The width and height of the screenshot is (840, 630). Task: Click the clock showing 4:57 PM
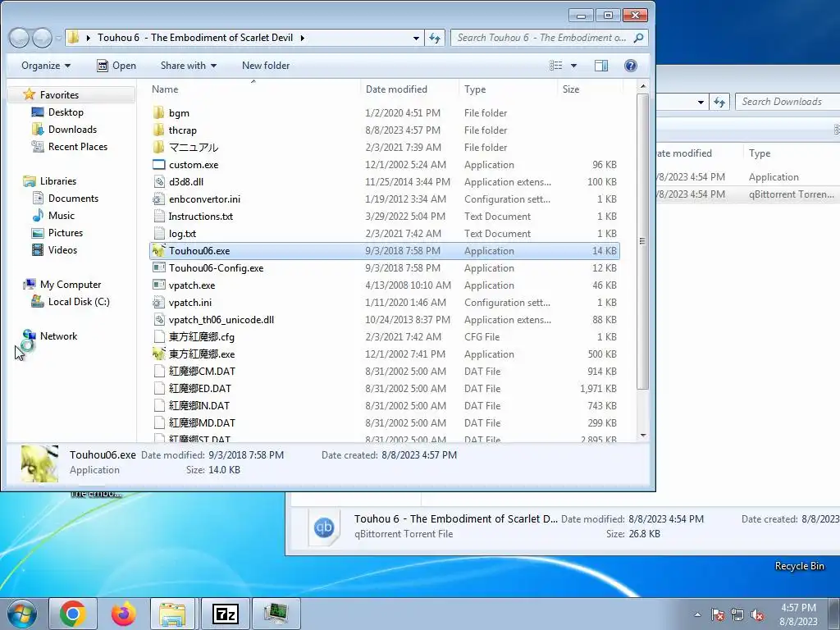pyautogui.click(x=798, y=608)
